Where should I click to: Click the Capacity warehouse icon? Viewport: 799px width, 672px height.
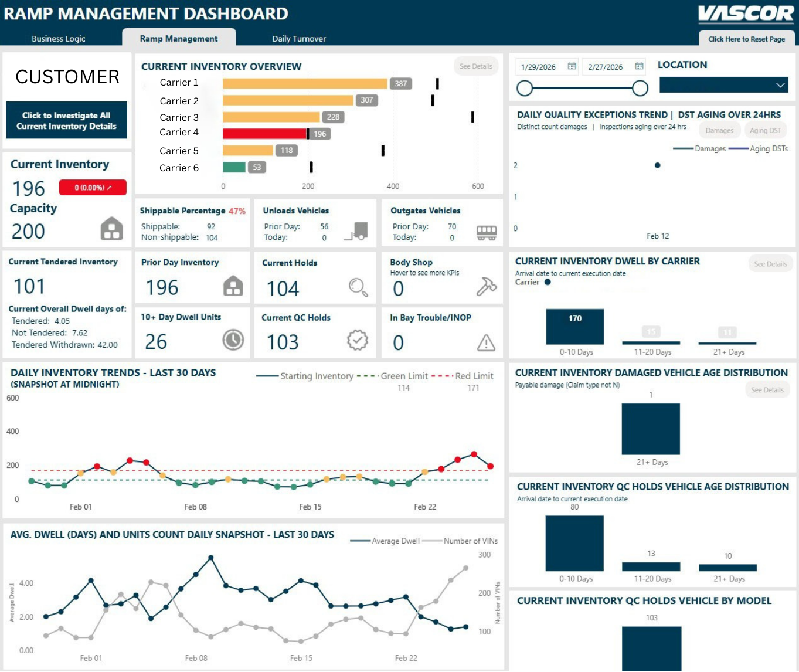pos(111,229)
